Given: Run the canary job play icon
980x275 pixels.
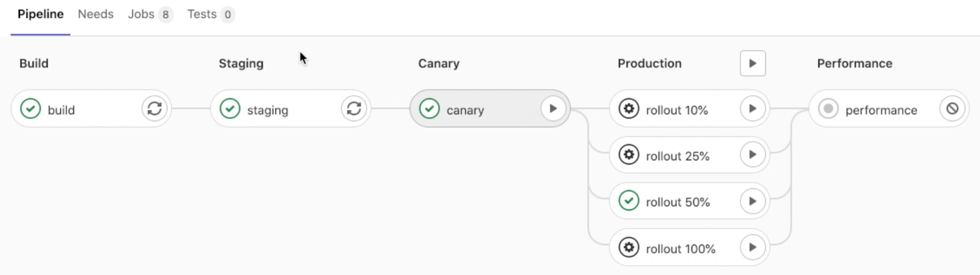Looking at the screenshot, I should click(553, 109).
